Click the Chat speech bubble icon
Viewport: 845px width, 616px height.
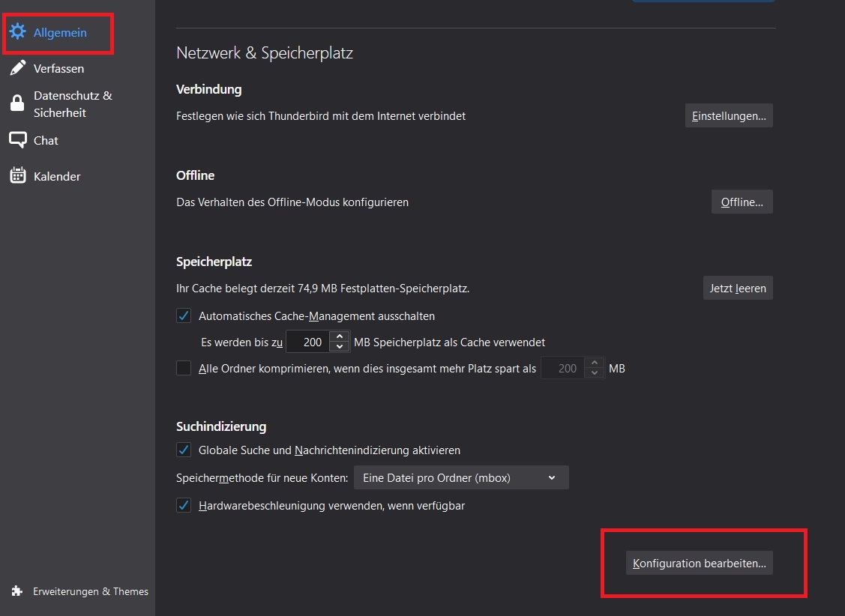pyautogui.click(x=17, y=140)
